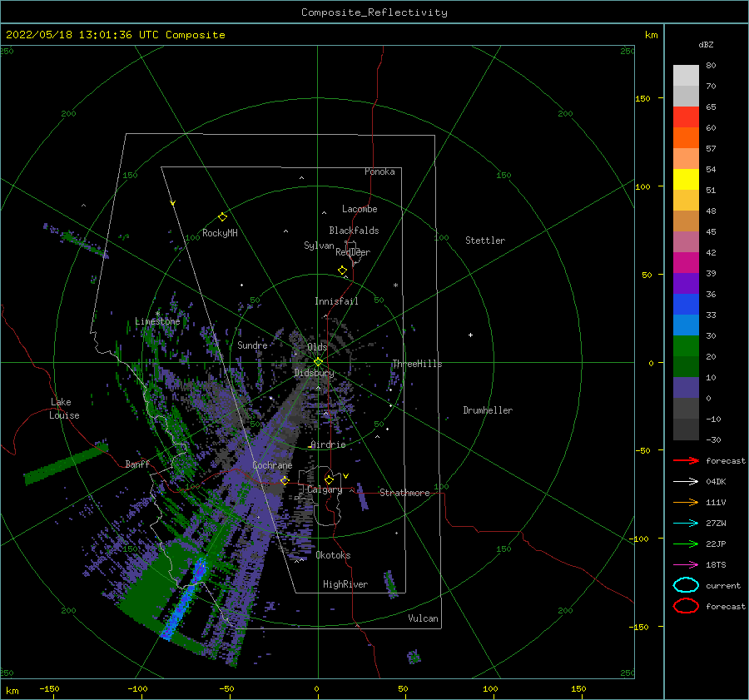Click the yellow diamond marker above Calgary
The height and width of the screenshot is (700, 749).
(329, 479)
